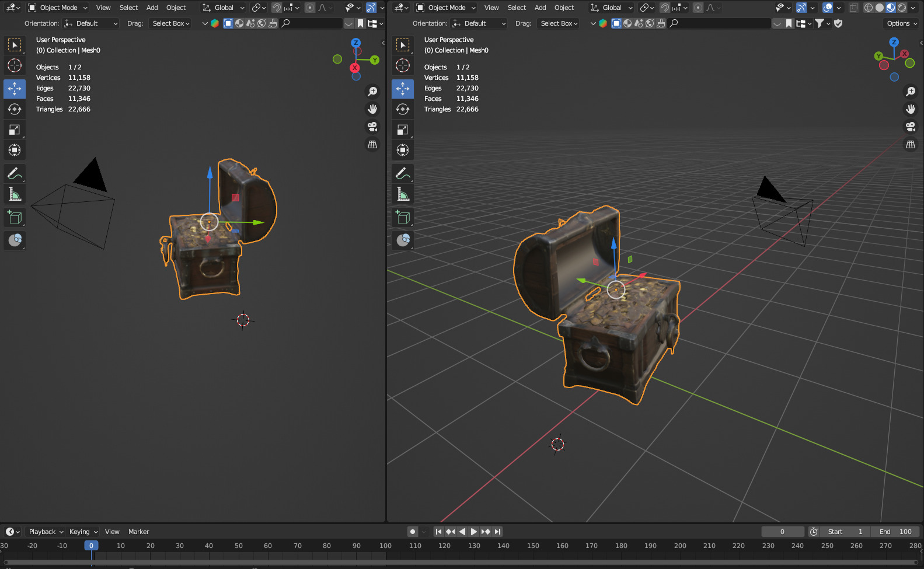Screen dimensions: 924x569
Task: Click zoom magnifier gizmo in right viewport
Action: point(911,92)
